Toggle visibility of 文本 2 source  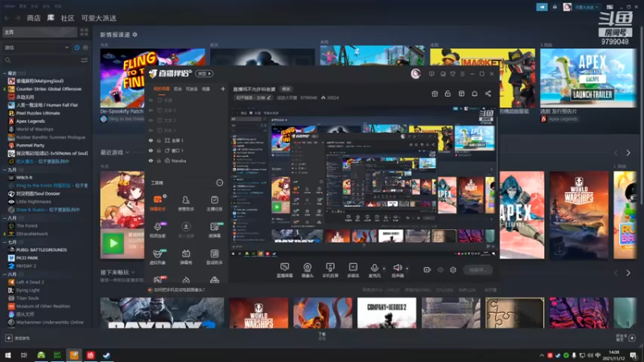tap(151, 120)
